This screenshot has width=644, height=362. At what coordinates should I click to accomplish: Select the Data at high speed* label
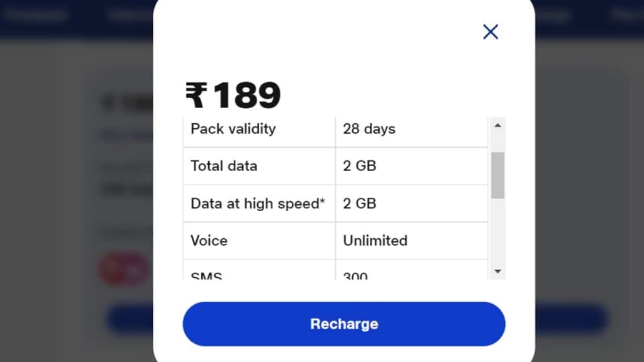click(258, 204)
